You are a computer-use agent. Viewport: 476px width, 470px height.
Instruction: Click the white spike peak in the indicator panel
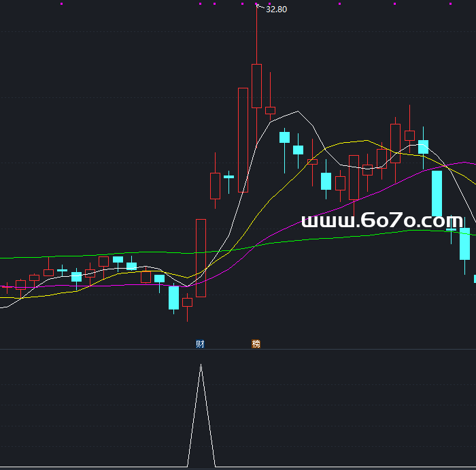pyautogui.click(x=201, y=365)
